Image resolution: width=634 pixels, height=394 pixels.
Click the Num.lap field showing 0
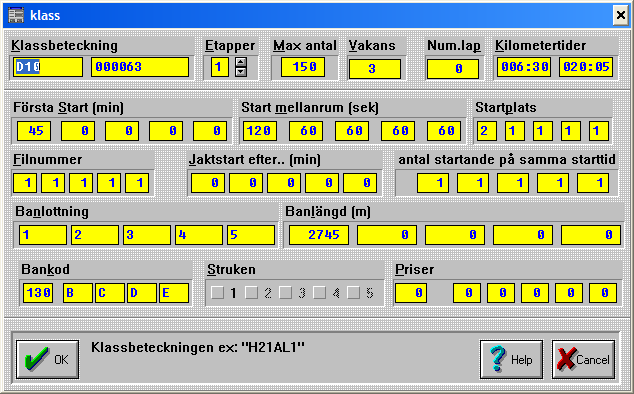pos(453,69)
